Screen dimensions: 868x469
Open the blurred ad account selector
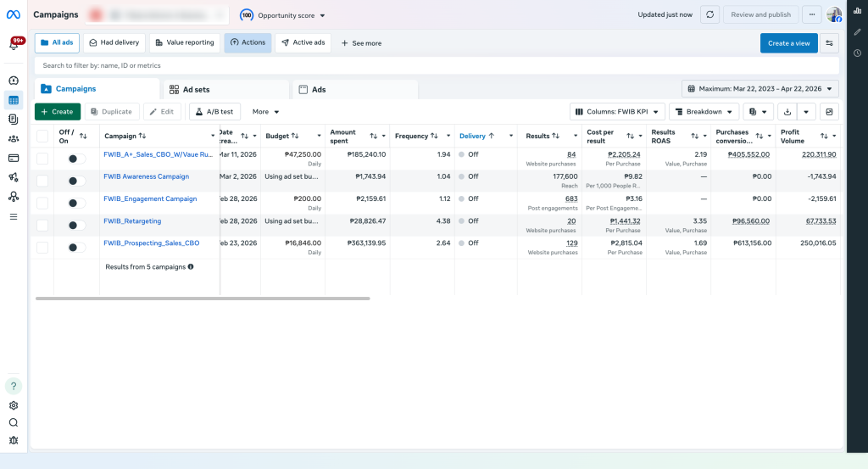pos(157,15)
